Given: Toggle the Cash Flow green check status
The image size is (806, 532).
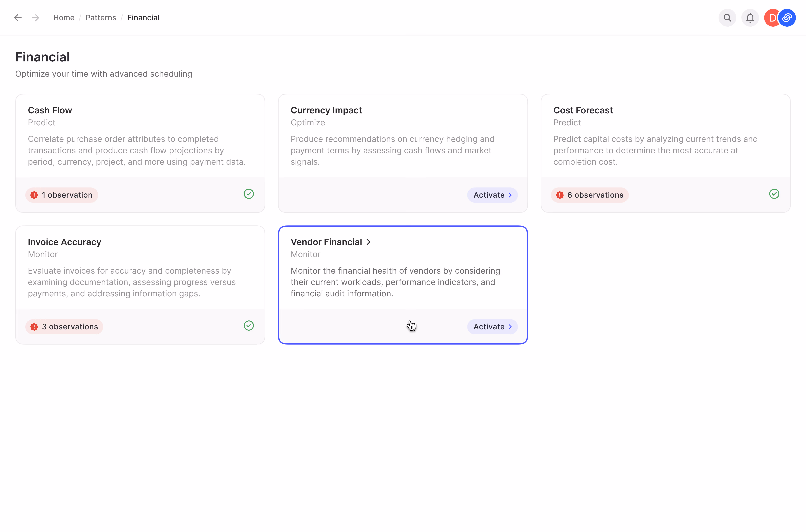Looking at the screenshot, I should [249, 194].
